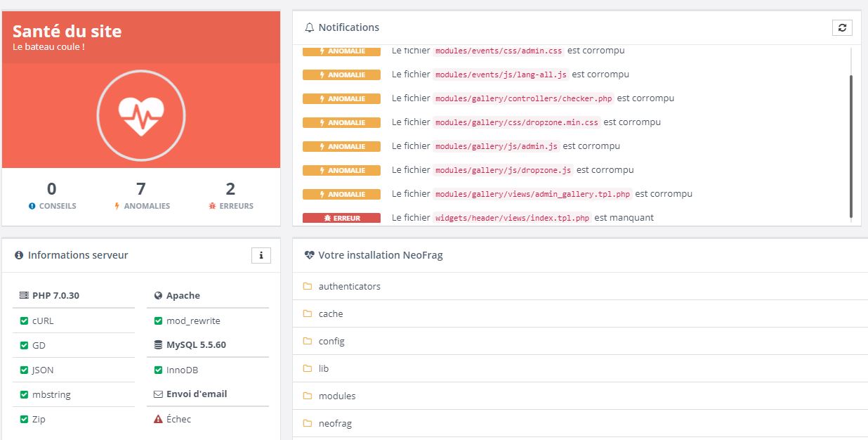Open the authenticators folder icon

307,286
